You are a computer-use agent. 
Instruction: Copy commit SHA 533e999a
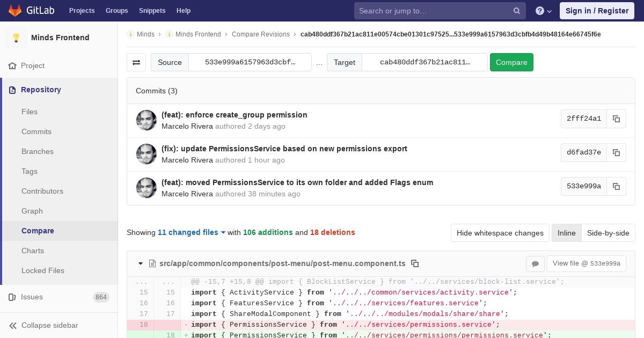coord(617,186)
